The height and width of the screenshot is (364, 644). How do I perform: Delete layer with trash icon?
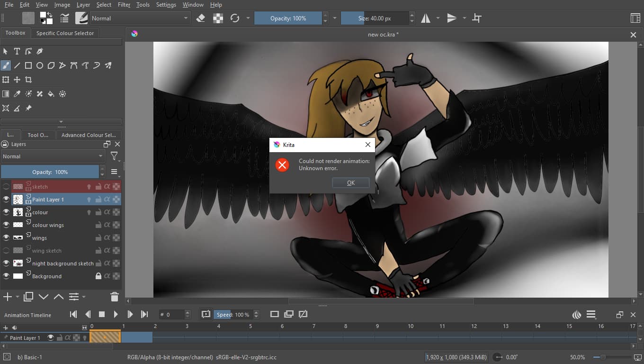[x=114, y=297]
